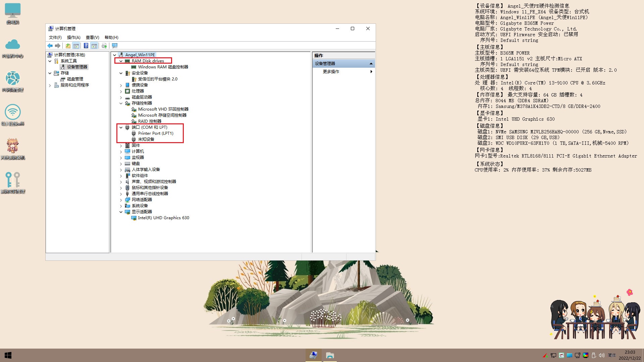
Task: Toggle the show/hide action pane button
Action: point(94,46)
